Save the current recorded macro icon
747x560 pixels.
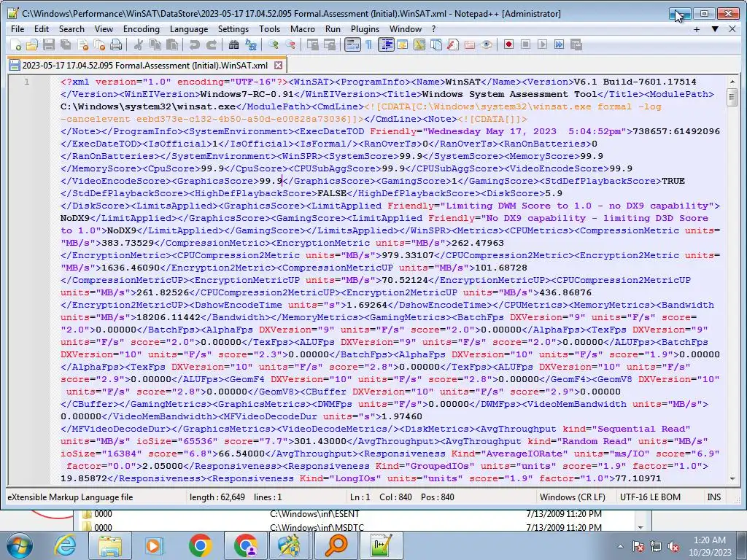coord(576,44)
